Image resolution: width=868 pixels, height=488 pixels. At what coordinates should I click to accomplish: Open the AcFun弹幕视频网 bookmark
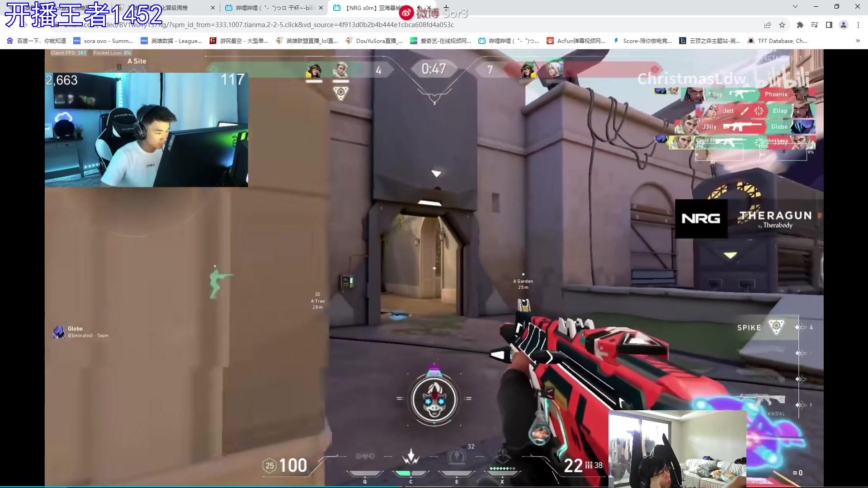pos(576,41)
